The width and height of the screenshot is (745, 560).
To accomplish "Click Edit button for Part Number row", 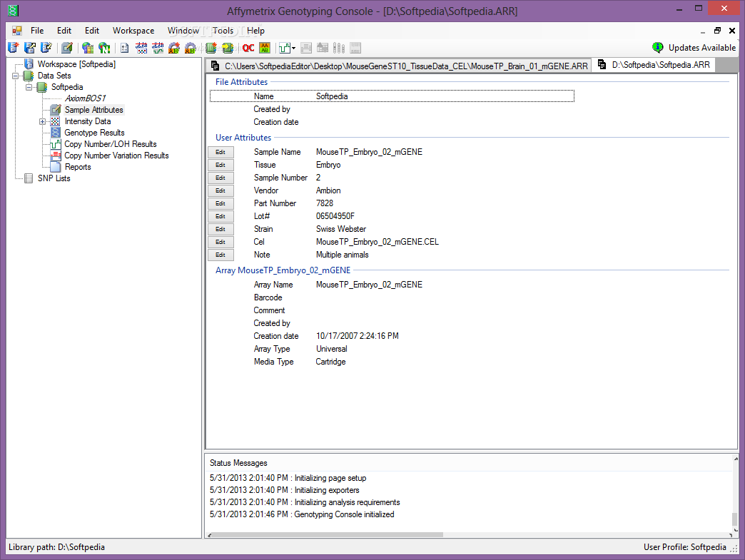I will coord(221,203).
